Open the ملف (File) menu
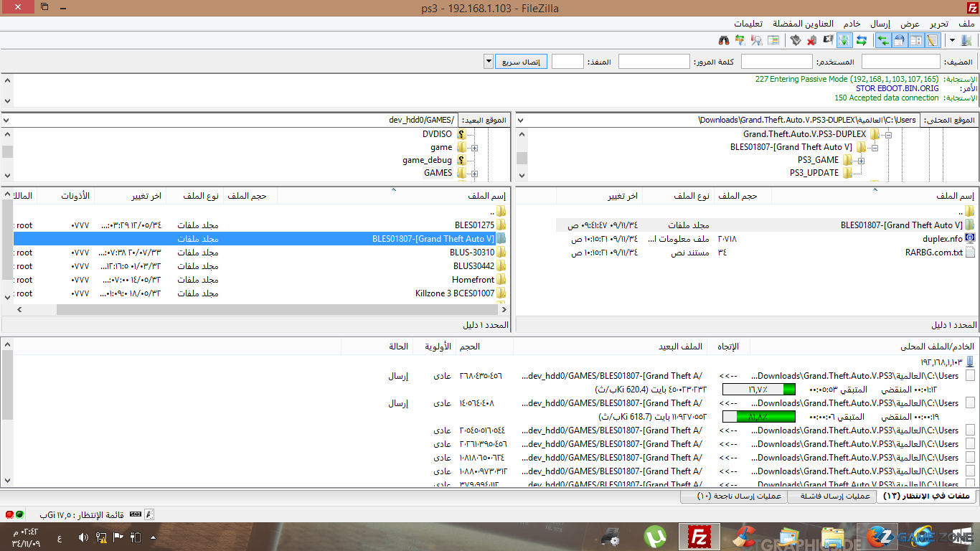This screenshot has width=980, height=551. click(x=966, y=24)
